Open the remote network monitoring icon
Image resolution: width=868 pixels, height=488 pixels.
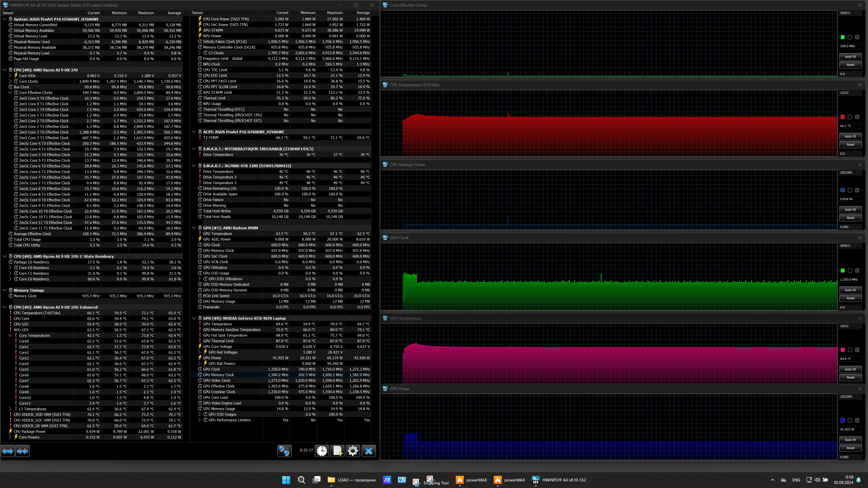click(284, 451)
